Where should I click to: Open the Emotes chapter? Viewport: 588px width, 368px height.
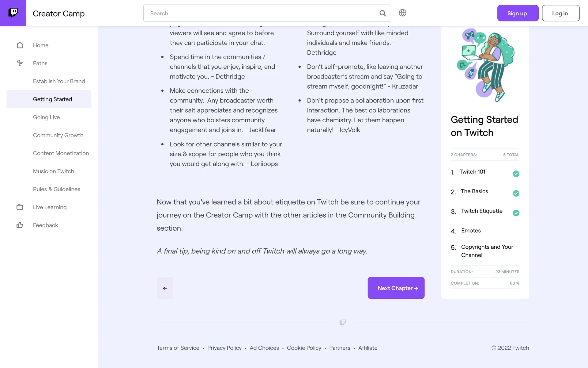click(x=471, y=231)
